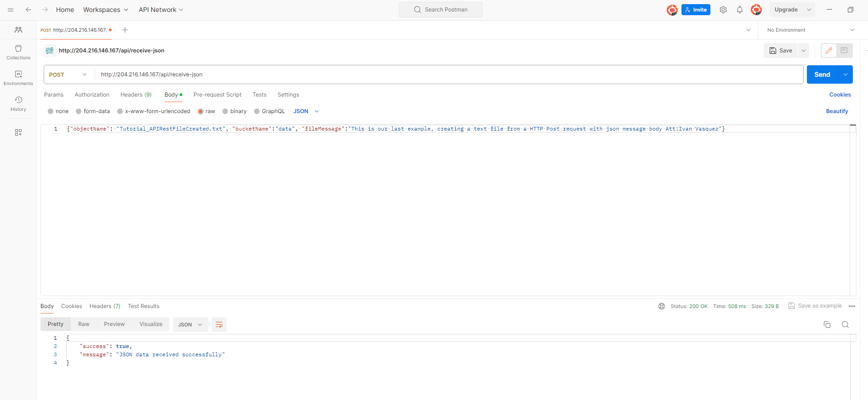
Task: Switch to the Params tab
Action: click(54, 95)
